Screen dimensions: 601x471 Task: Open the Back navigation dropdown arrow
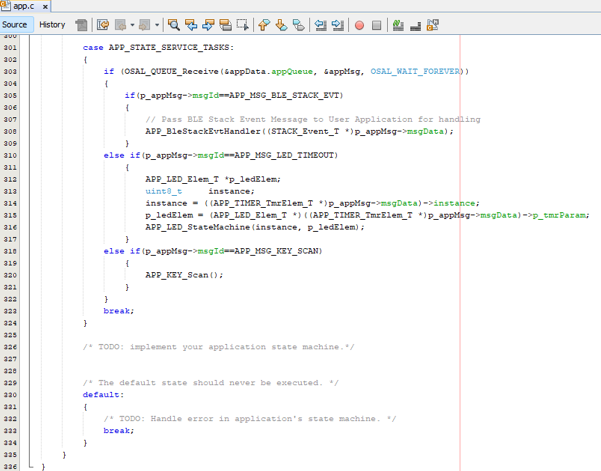click(132, 25)
